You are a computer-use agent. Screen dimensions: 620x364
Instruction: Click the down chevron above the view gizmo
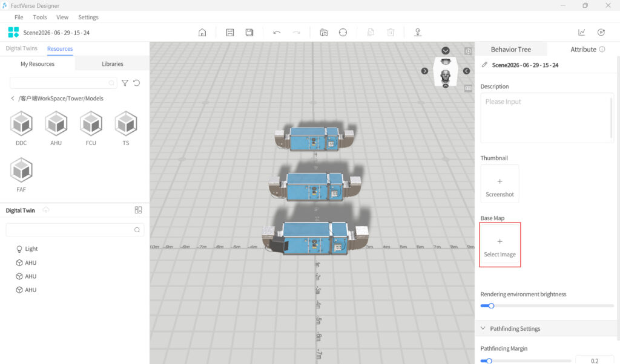446,51
